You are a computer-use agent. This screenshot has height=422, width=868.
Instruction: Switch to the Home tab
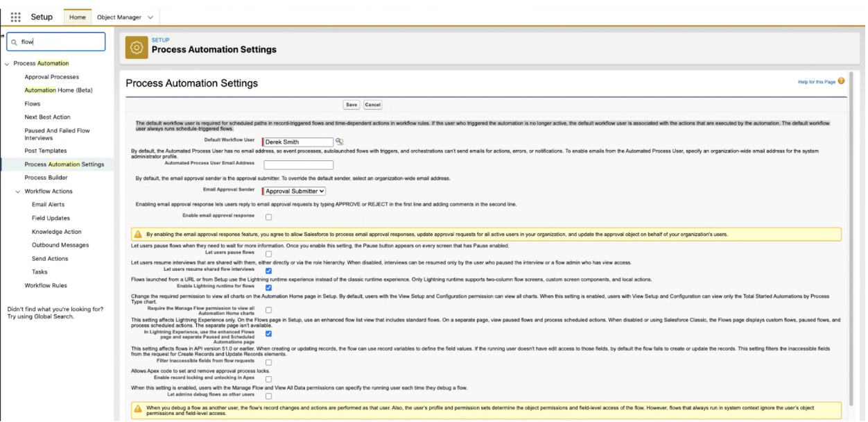tap(78, 17)
